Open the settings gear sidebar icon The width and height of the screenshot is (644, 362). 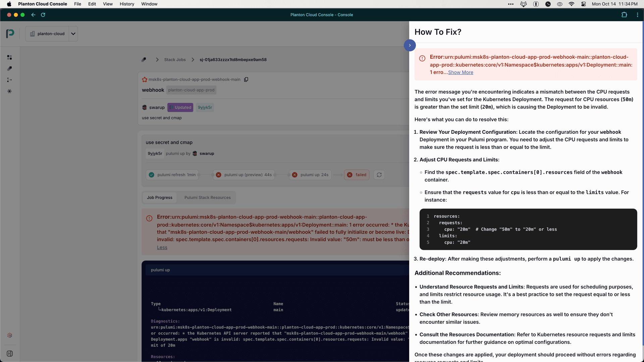pos(9,91)
